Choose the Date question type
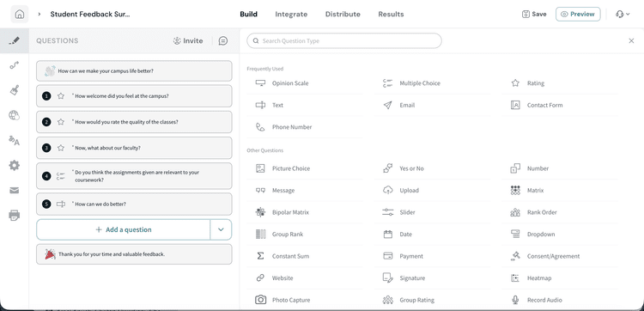Screen dimensions: 644x311 tap(433, 235)
